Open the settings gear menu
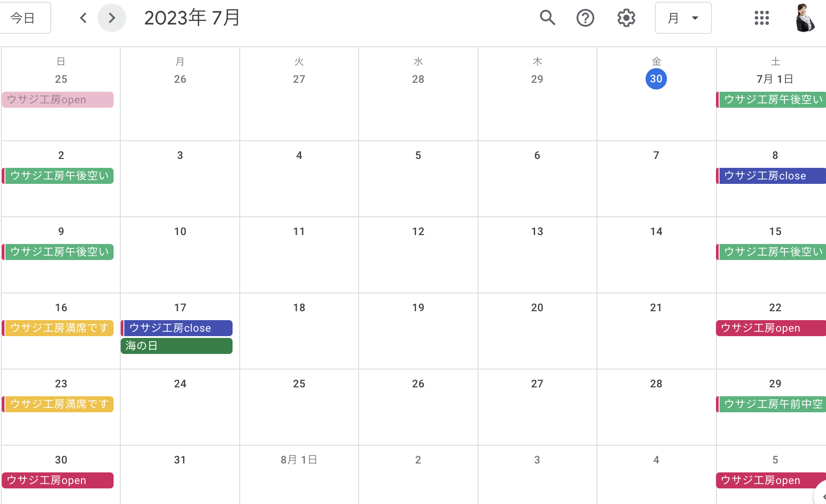The height and width of the screenshot is (504, 826). 626,18
